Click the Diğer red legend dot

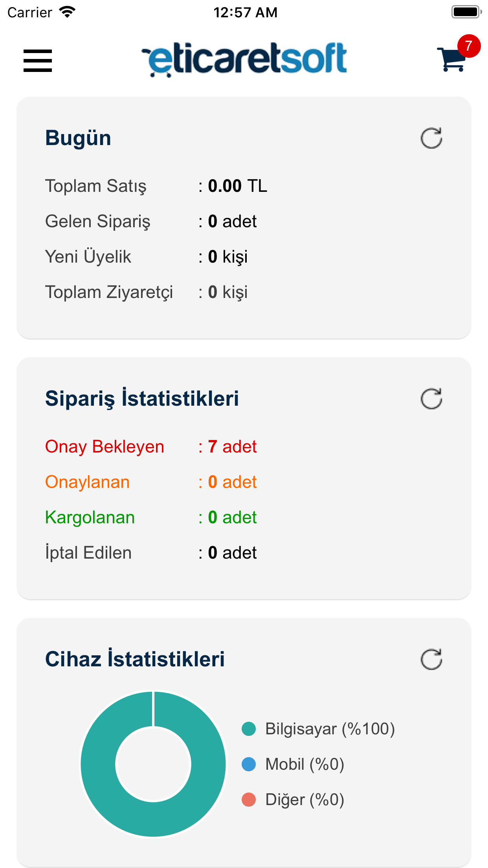pos(249,800)
